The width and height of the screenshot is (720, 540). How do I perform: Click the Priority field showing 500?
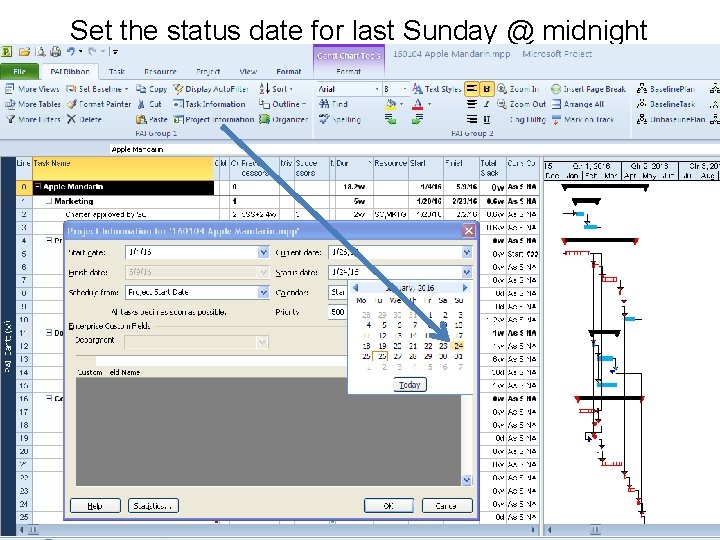(x=338, y=312)
